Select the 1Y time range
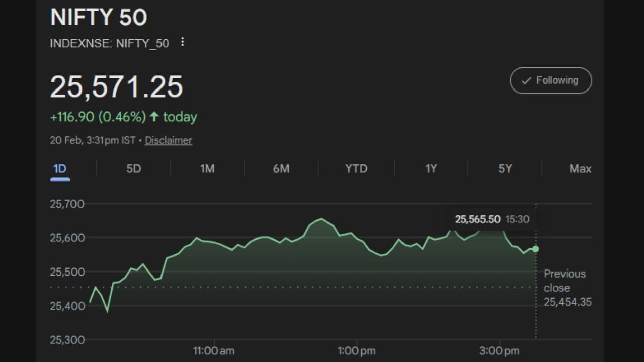This screenshot has height=362, width=644. 431,169
